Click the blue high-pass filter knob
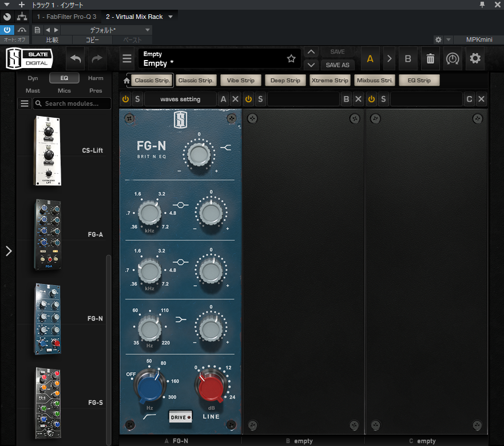Screen dimensions: 504x446 pyautogui.click(x=149, y=385)
